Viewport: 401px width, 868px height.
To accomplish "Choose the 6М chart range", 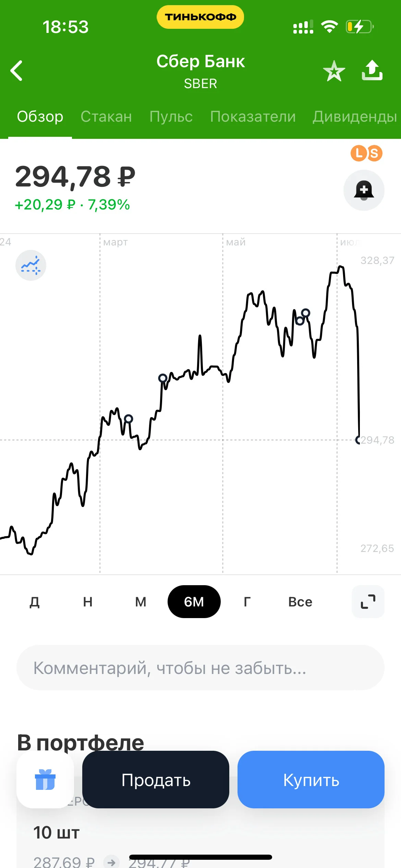I will click(x=194, y=602).
